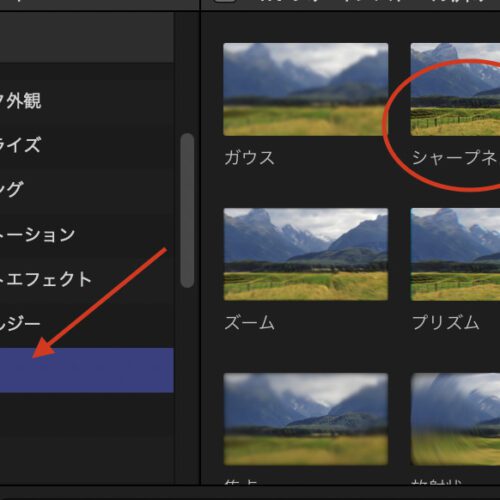Viewport: 500px width, 500px height.
Task: Select the radial blur thumbnail below プリズム
Action: (x=455, y=419)
